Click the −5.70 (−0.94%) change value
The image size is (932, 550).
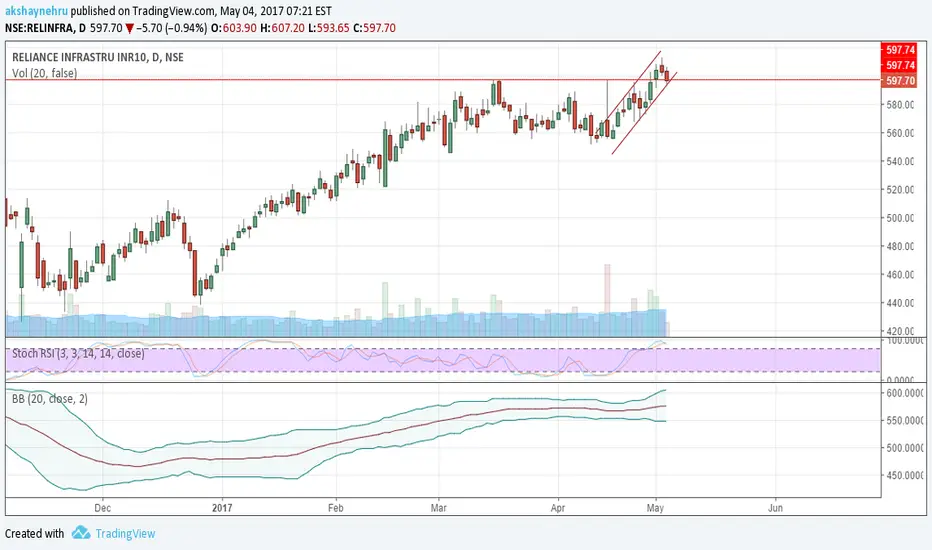pos(172,28)
